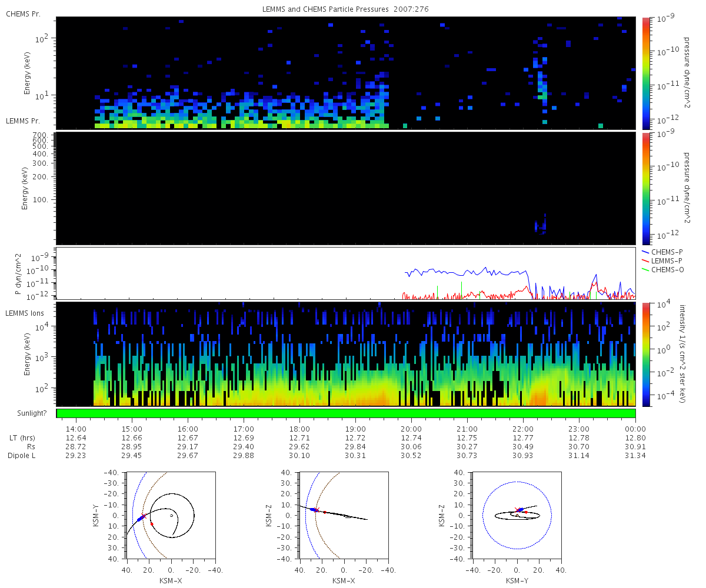Image resolution: width=706 pixels, height=588 pixels.
Task: Click the 'P dyn/cm^2' axis label
Action: [18, 274]
